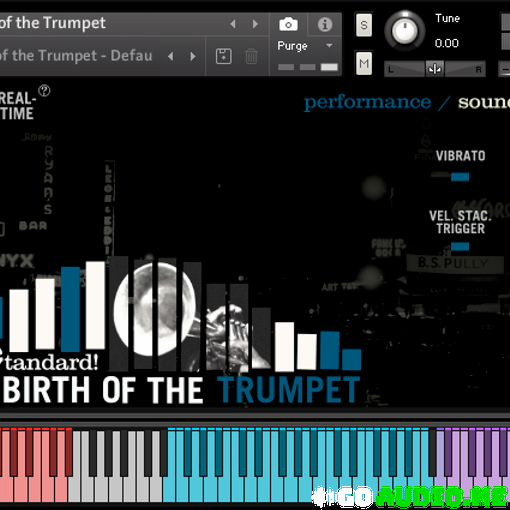The image size is (510, 510).
Task: Toggle the Solo S button
Action: click(364, 25)
